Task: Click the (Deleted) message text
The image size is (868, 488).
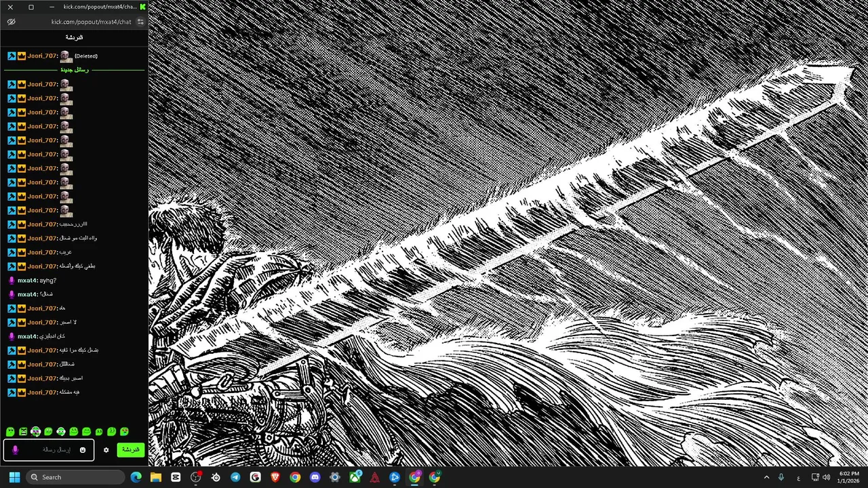Action: tap(86, 56)
